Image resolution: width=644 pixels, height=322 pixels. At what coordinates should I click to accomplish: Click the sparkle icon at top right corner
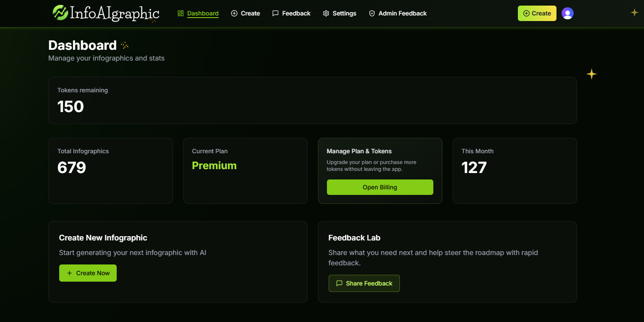pyautogui.click(x=634, y=12)
